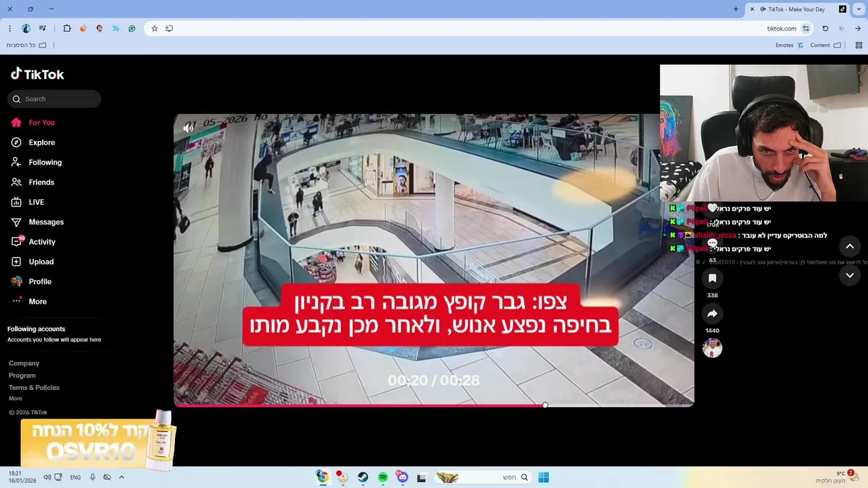Toggle the taskbar volume icon
The width and height of the screenshot is (868, 488).
(47, 477)
